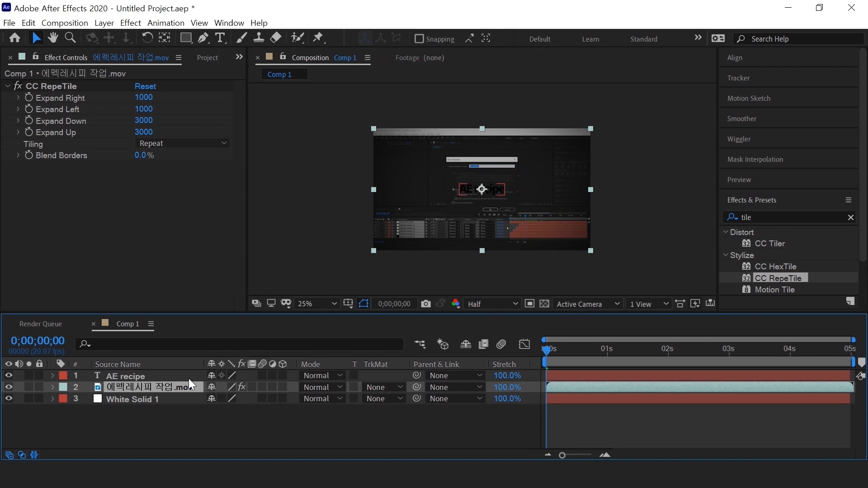The image size is (868, 488).
Task: Select the Zoom tool
Action: [x=70, y=38]
